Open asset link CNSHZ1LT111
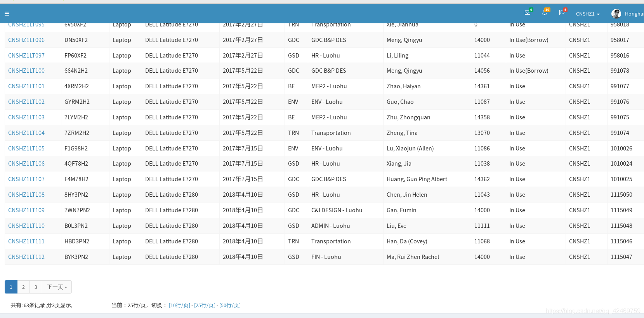The image size is (644, 318). coord(26,241)
